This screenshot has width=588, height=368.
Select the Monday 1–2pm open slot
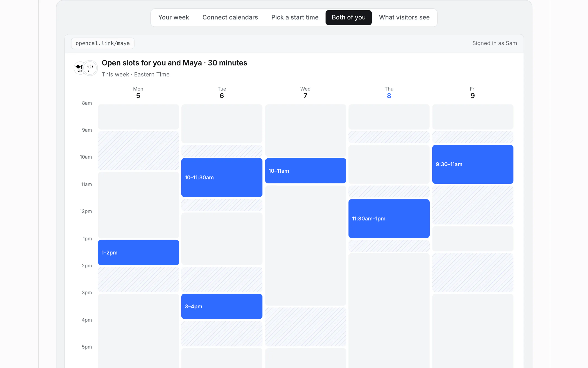[x=139, y=252]
